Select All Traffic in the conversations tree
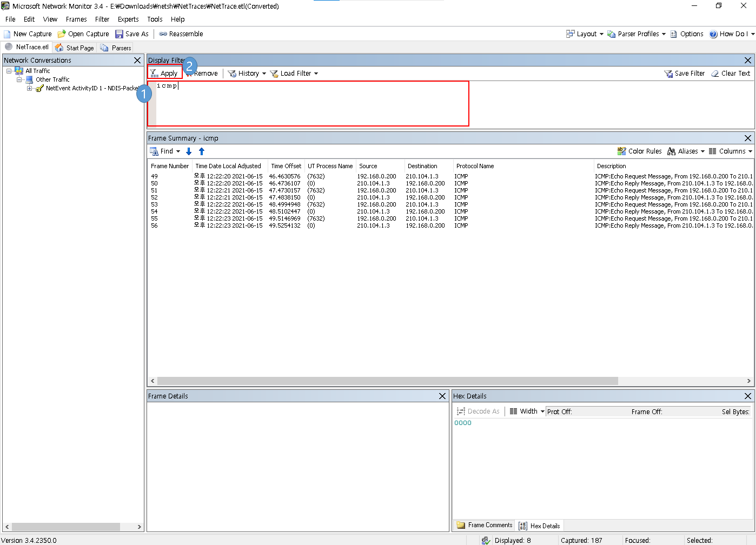 pyautogui.click(x=38, y=71)
